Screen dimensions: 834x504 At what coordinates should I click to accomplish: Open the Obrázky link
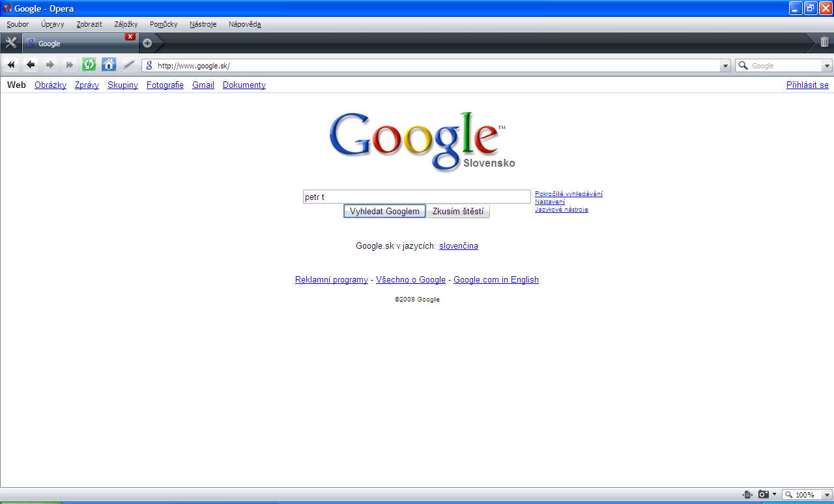[50, 85]
